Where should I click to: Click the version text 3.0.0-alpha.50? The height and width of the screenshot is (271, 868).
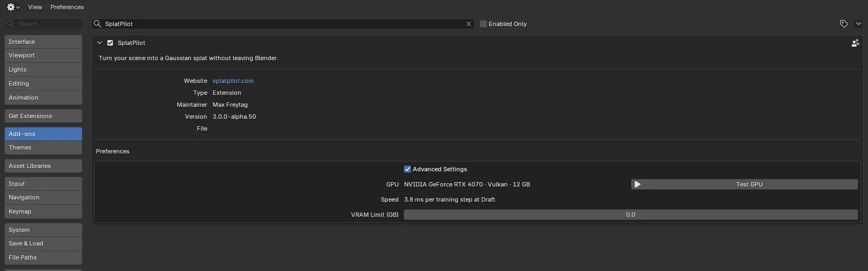click(234, 117)
